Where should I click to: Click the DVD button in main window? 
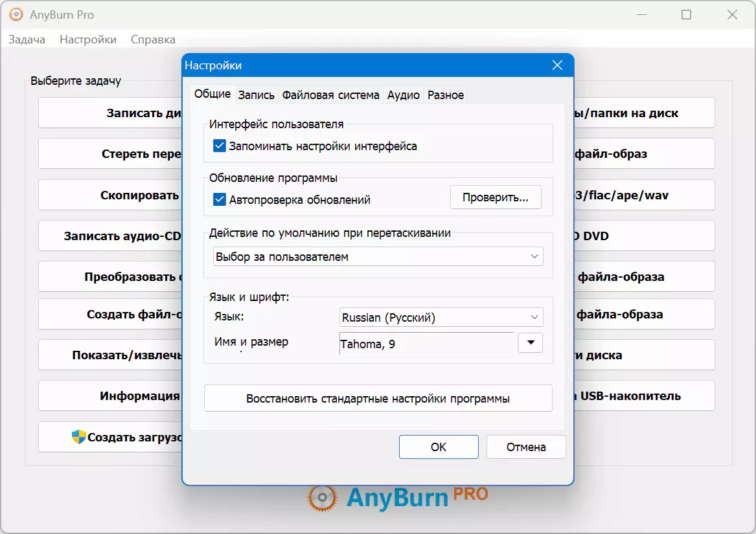(644, 236)
